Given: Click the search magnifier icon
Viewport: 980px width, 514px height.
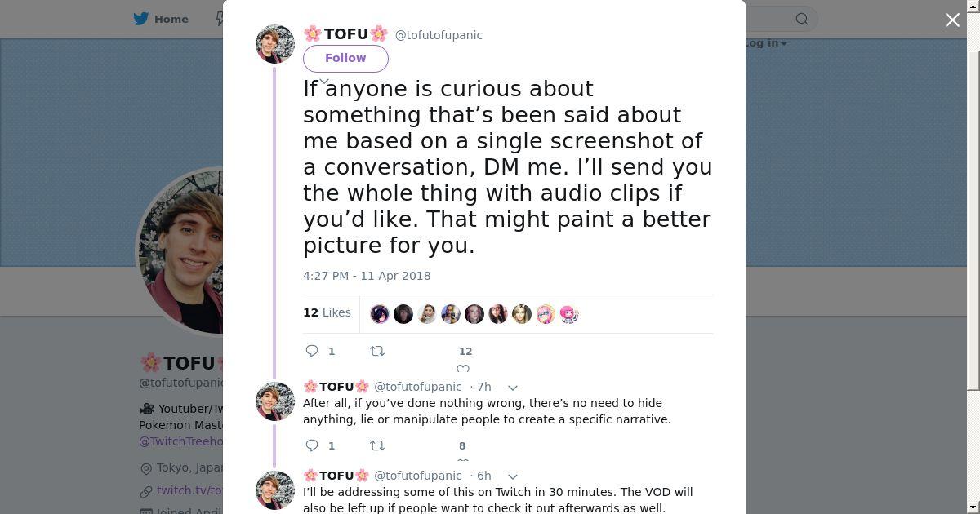Looking at the screenshot, I should coord(802,19).
